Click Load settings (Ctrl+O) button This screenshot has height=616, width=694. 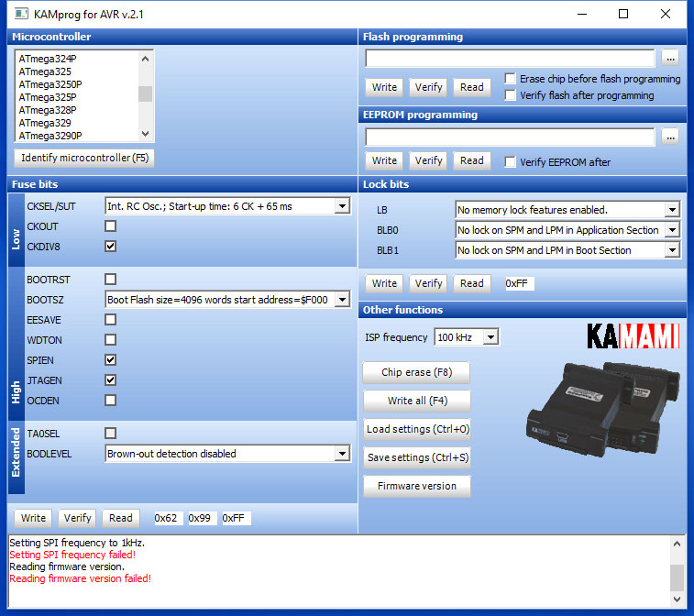coord(416,429)
